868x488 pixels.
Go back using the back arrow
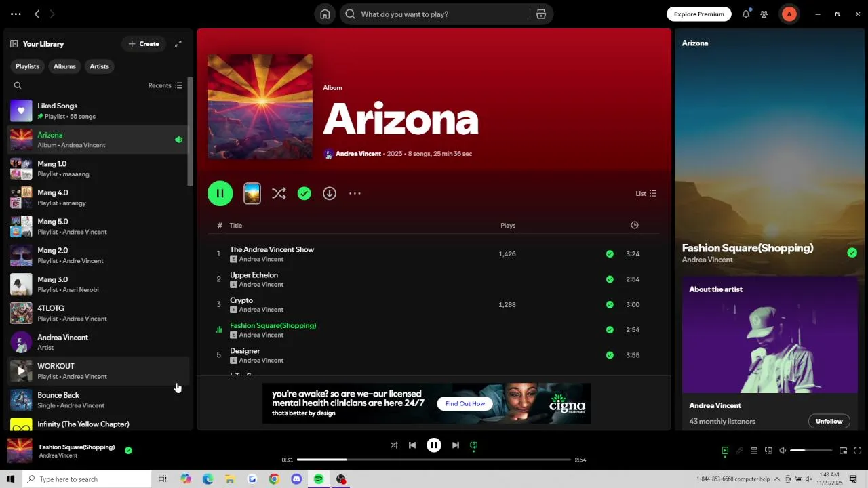37,14
